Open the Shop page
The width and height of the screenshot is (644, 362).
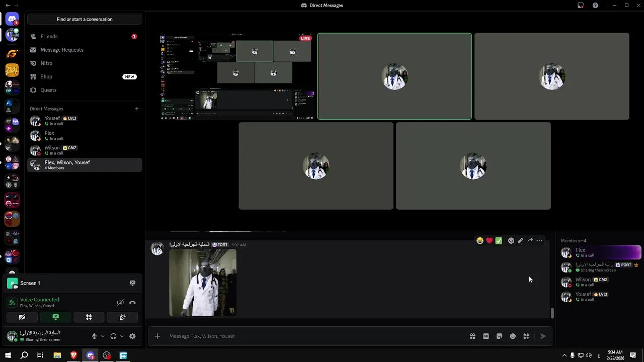85,76
